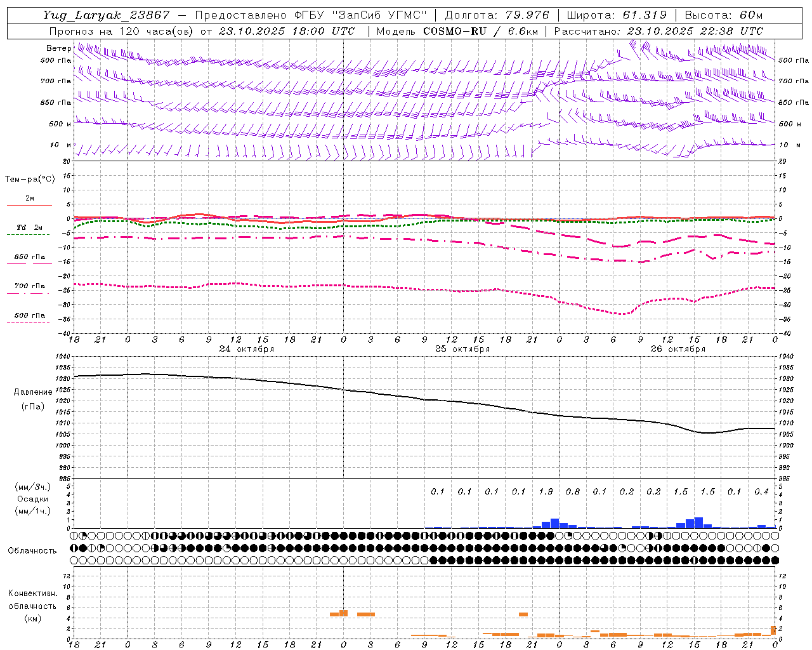The height and width of the screenshot is (650, 812).
Task: Select the Тем-ра(°C) panel label
Action: pyautogui.click(x=30, y=180)
